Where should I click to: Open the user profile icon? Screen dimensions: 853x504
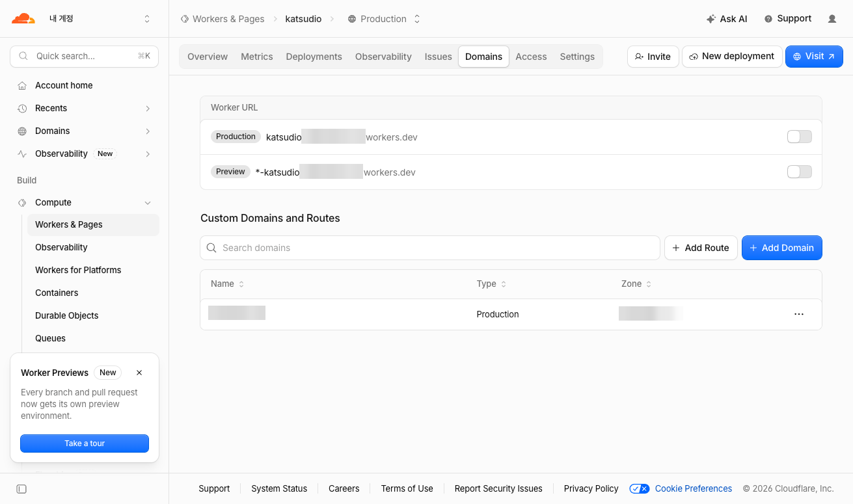(832, 19)
